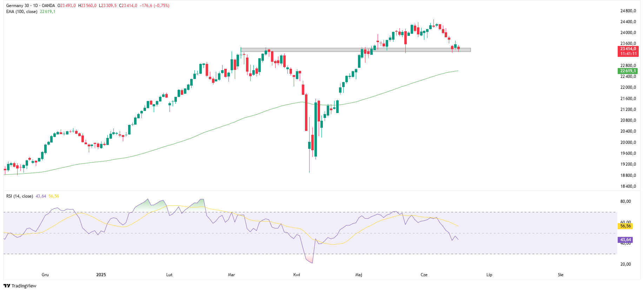Screen dimensions: 644x292
Task: Click the Germany 30 · 1D · OANDA title
Action: click(31, 6)
